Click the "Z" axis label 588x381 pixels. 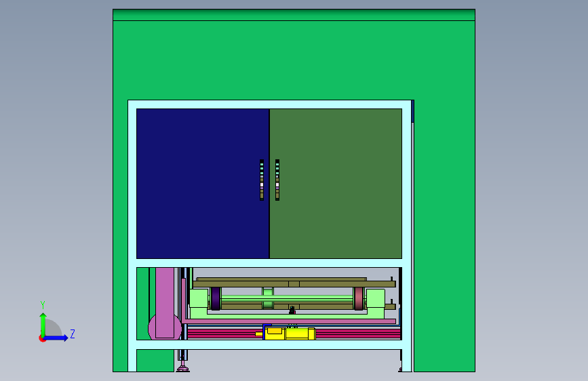(73, 334)
